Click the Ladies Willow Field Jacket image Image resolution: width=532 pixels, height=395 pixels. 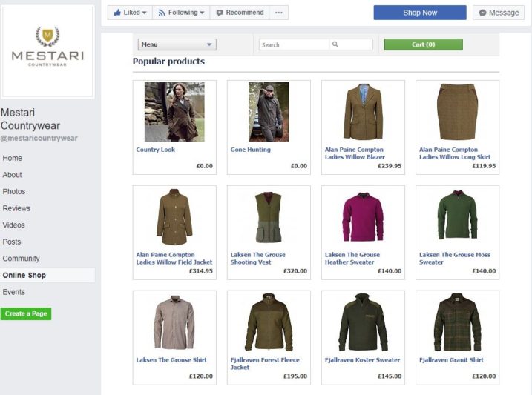click(x=174, y=217)
